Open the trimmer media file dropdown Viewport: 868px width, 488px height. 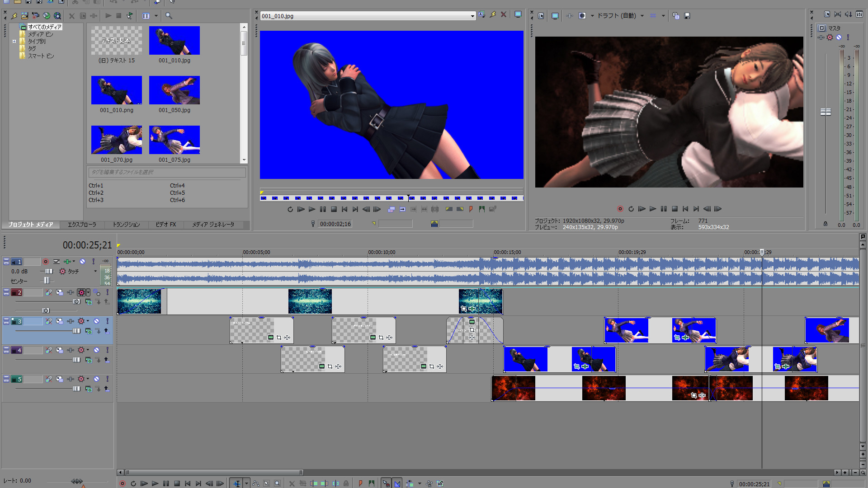coord(472,16)
